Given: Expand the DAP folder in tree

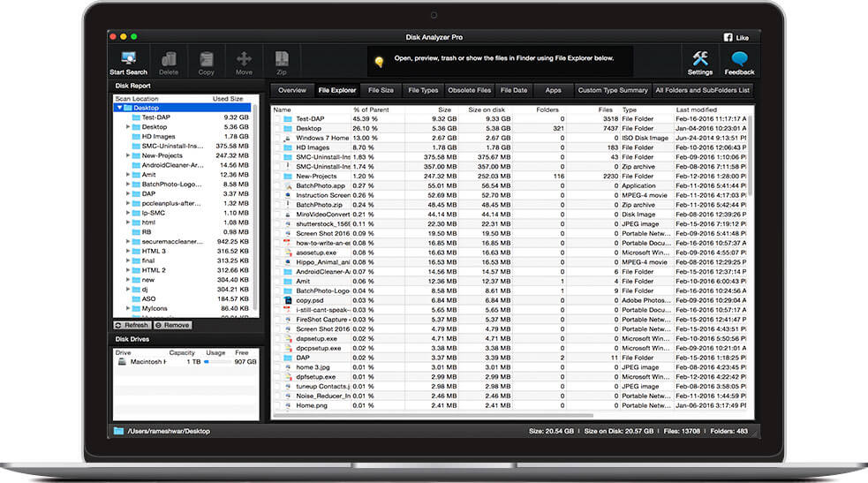Looking at the screenshot, I should point(128,194).
